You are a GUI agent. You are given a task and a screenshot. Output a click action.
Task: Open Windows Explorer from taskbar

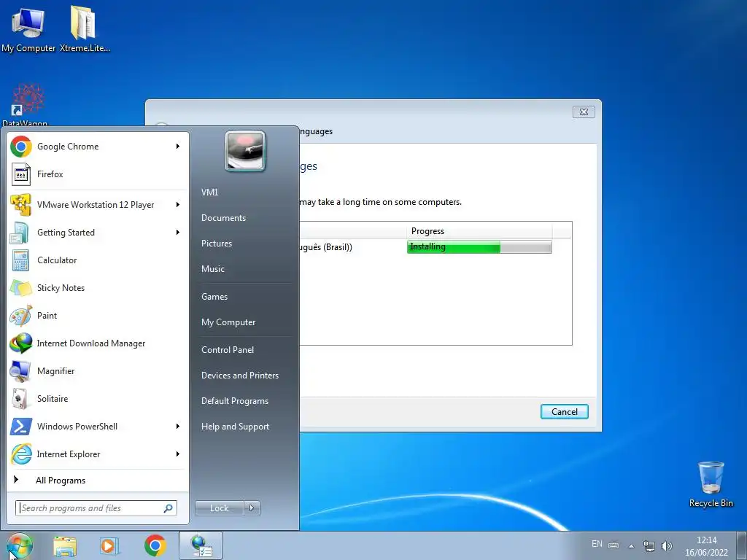pos(65,545)
